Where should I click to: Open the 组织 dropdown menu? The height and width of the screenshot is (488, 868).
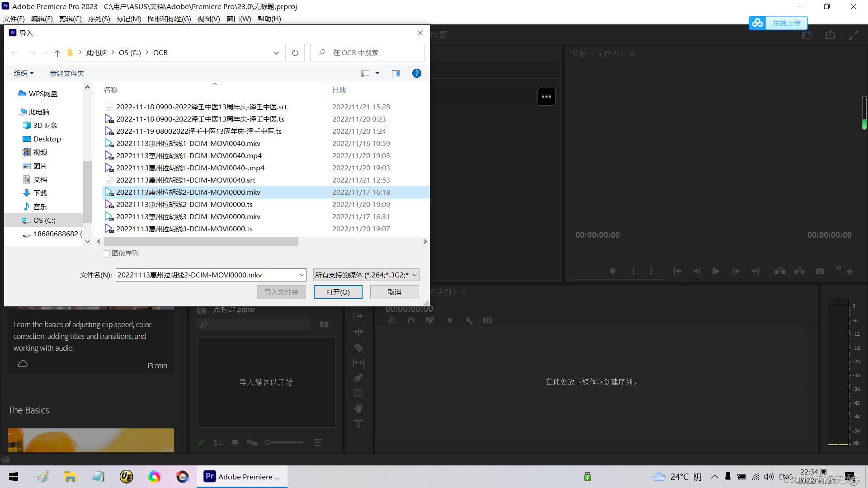point(24,73)
